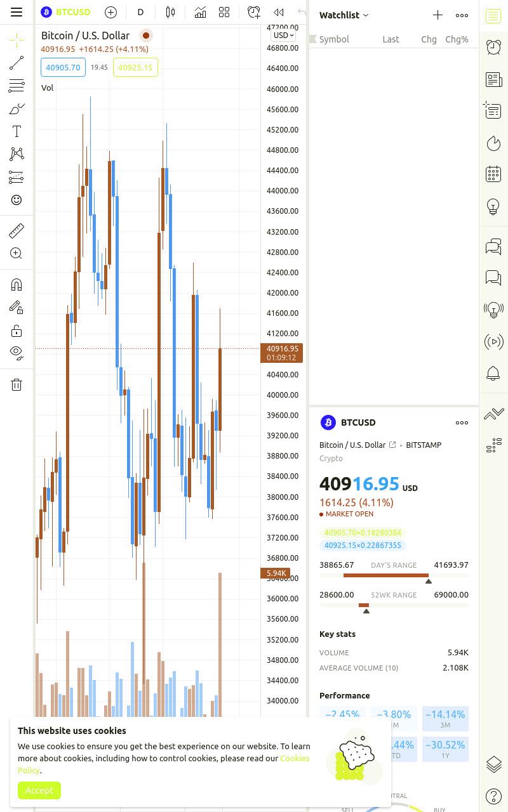The height and width of the screenshot is (812, 508).
Task: Open the news panel
Action: click(x=493, y=79)
